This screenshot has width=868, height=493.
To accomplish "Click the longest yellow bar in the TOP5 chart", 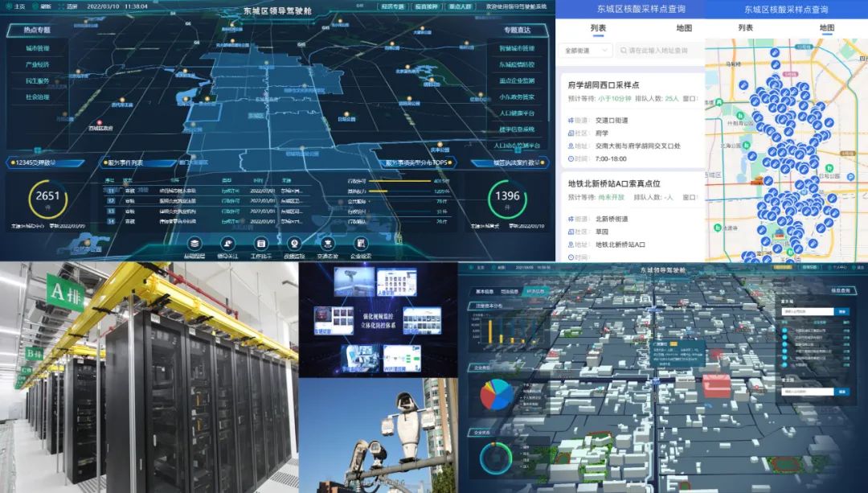I will click(399, 181).
